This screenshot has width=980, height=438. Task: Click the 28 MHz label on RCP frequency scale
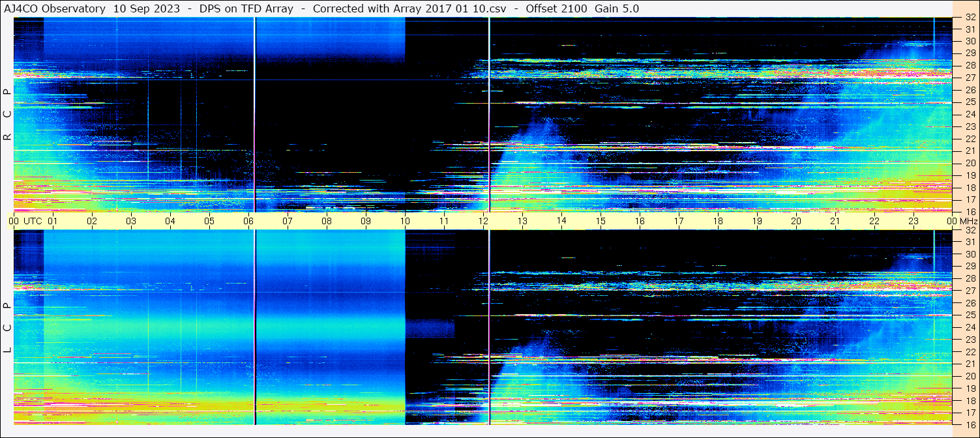(x=970, y=65)
